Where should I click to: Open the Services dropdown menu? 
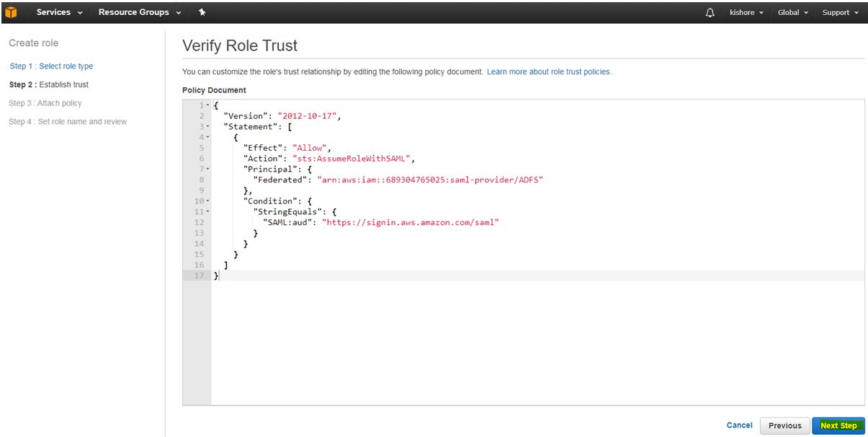pos(59,12)
